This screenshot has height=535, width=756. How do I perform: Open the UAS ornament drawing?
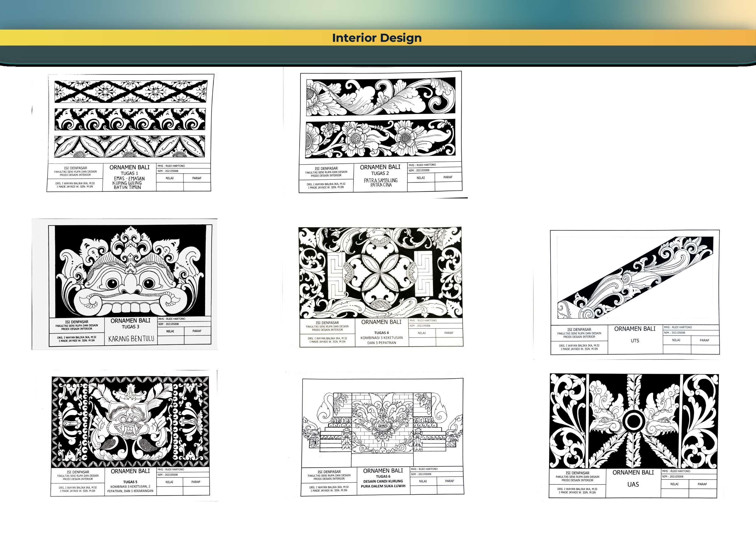(634, 421)
